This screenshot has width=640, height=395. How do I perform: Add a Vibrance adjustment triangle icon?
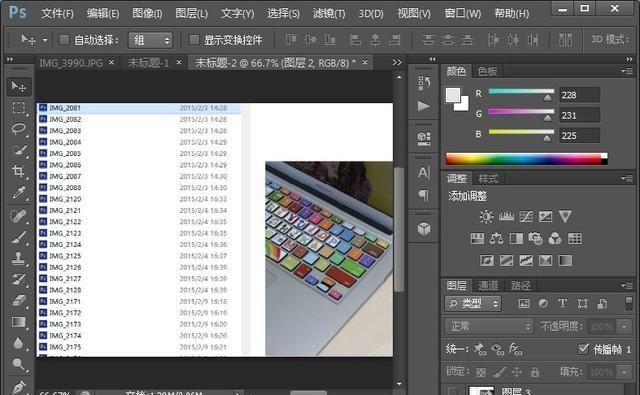565,216
